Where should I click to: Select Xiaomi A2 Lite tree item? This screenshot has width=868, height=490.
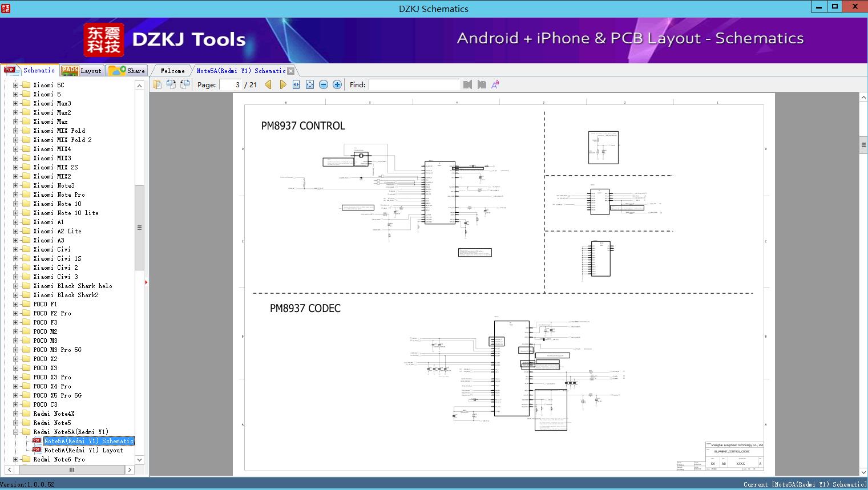[57, 231]
